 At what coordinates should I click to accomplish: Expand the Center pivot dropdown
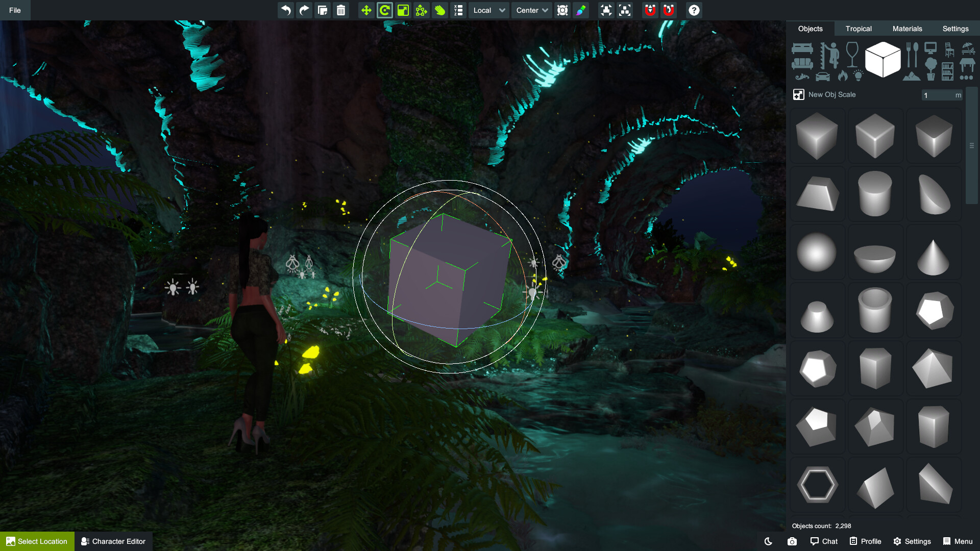point(532,10)
